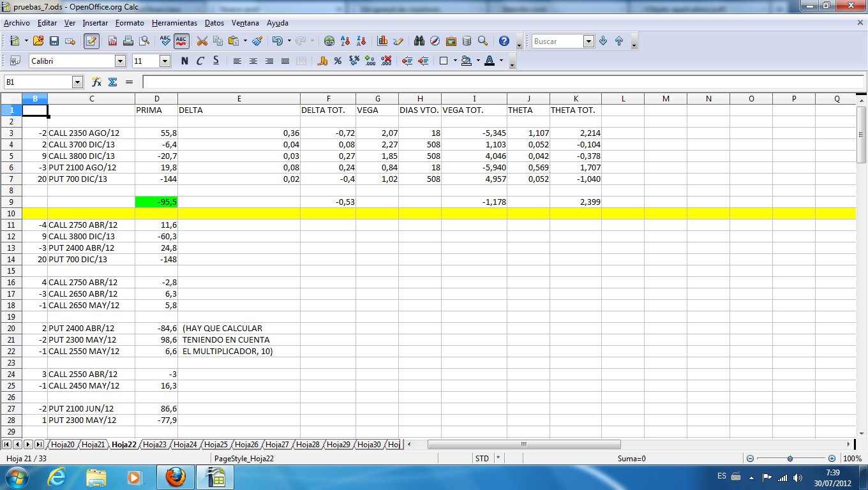Screen dimensions: 868x490
Task: Open the font size dropdown
Action: (165, 61)
